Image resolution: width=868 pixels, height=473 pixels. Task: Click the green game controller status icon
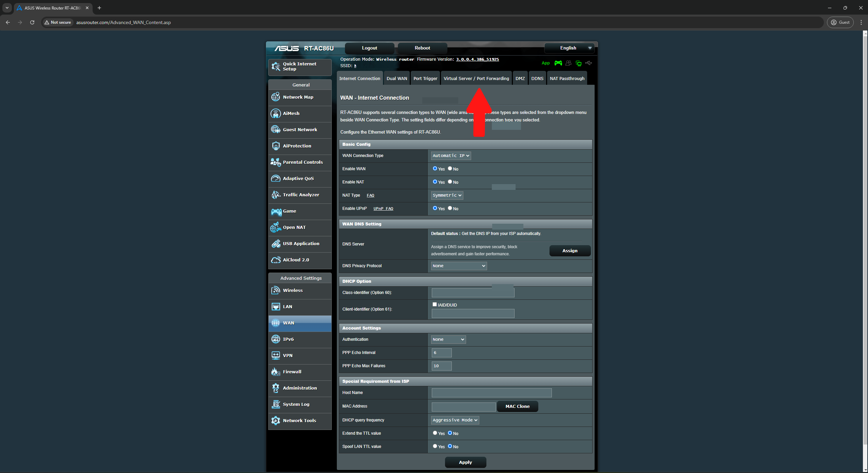pos(558,63)
